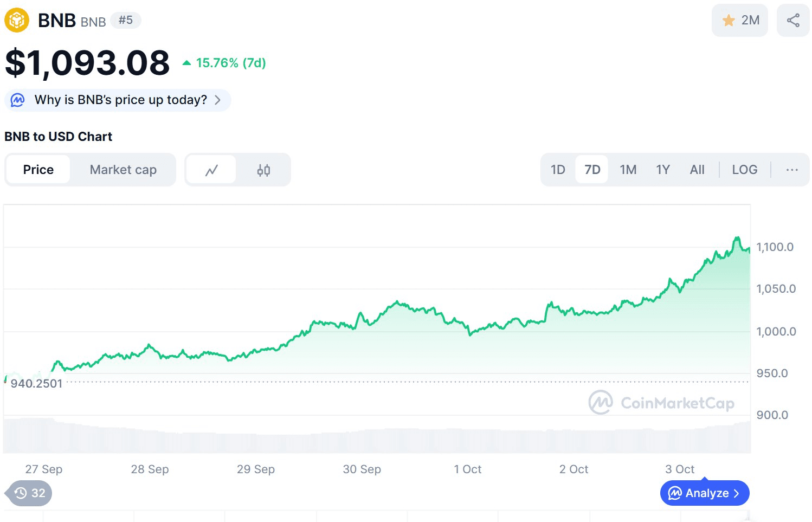Expand the 'Why is BNB's price up today?' chevron
The image size is (812, 522).
(x=218, y=100)
